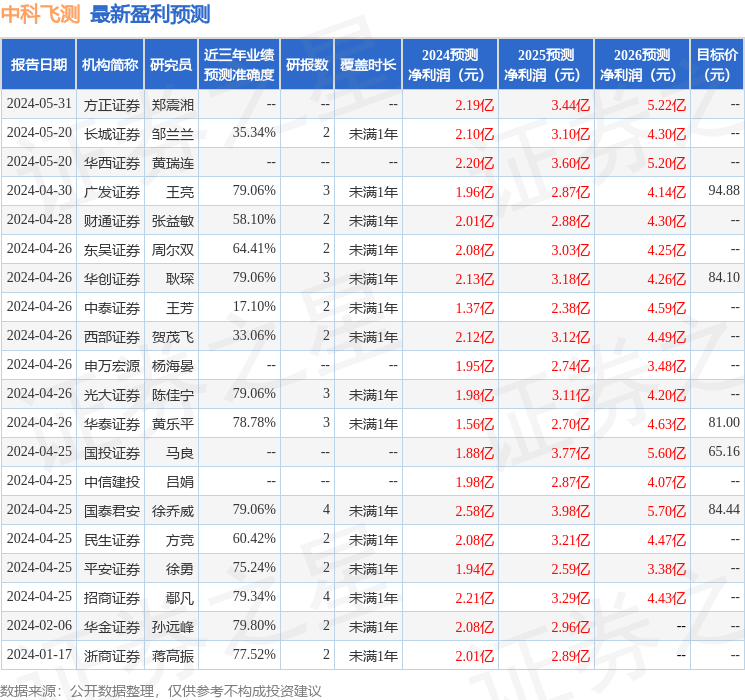Click the 中科飞测 title text

41,14
